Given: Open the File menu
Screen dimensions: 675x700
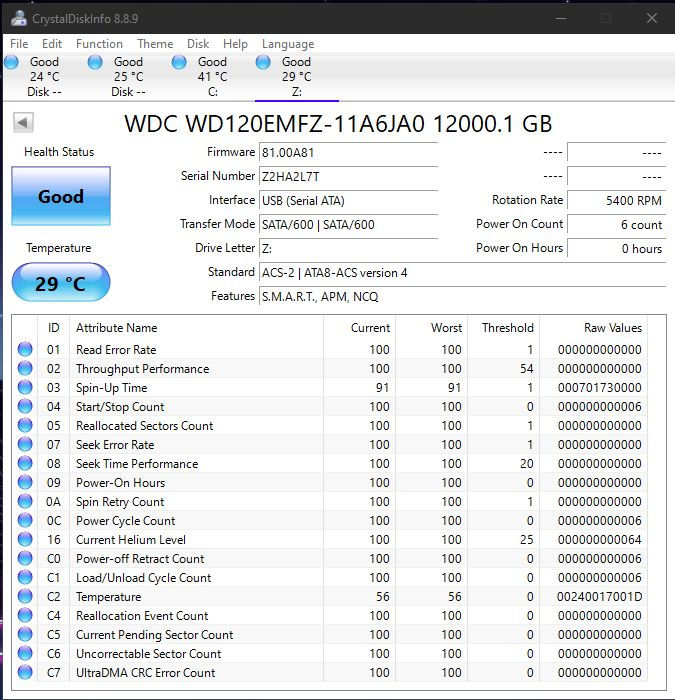Looking at the screenshot, I should [x=19, y=44].
